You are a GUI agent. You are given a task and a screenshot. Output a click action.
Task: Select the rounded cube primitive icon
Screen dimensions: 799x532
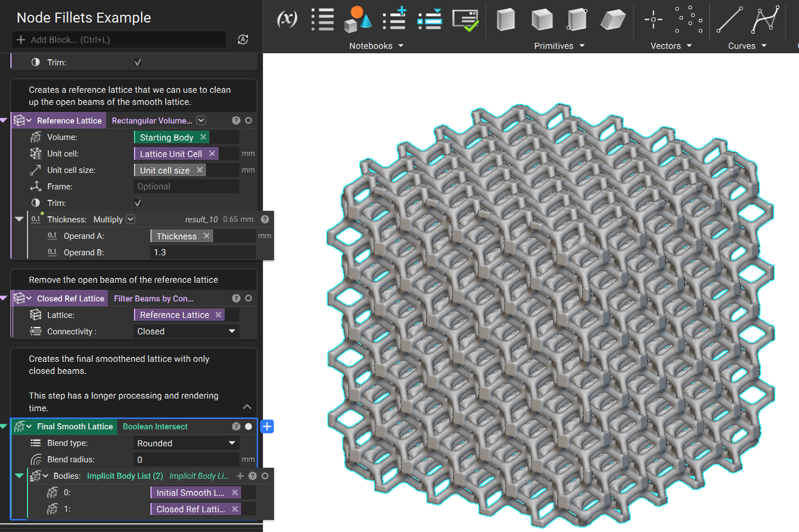(541, 20)
